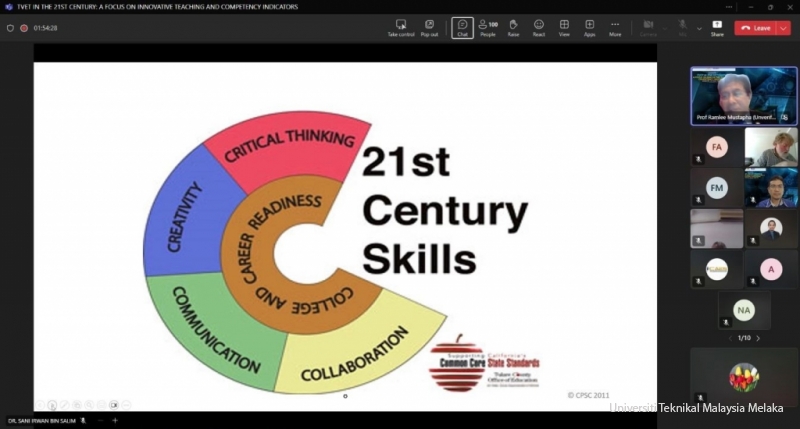Screen dimensions: 800x429
Task: Go to next participant page arrow
Action: click(757, 338)
